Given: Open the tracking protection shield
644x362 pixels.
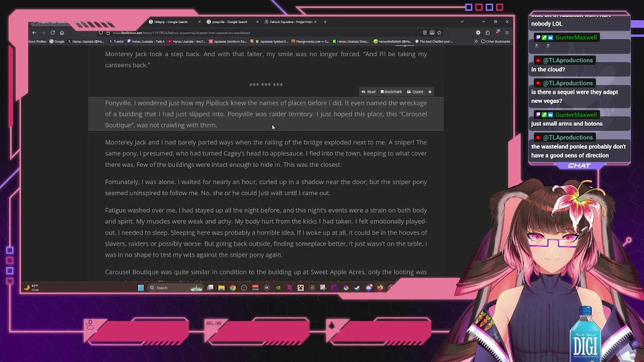Looking at the screenshot, I should point(101,33).
